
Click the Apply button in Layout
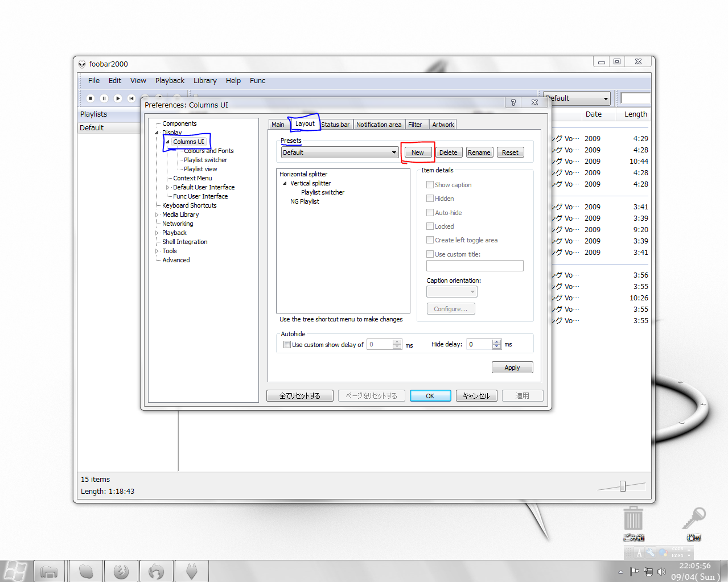click(512, 368)
